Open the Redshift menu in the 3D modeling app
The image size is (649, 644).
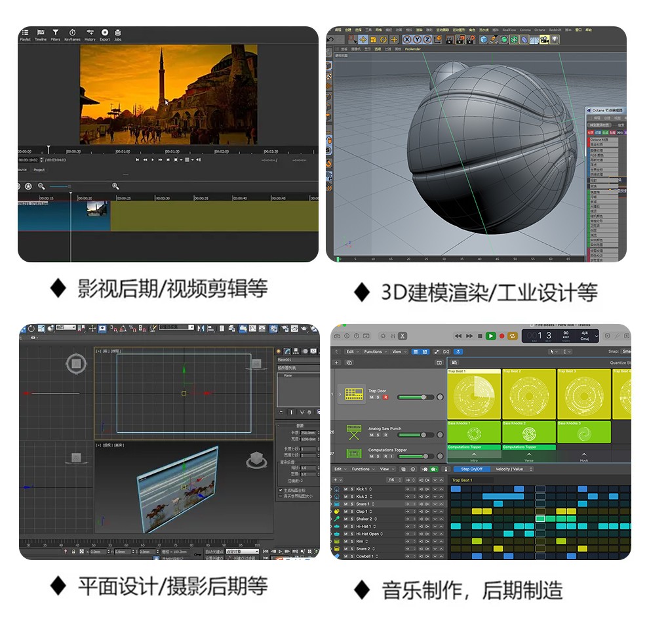click(555, 30)
